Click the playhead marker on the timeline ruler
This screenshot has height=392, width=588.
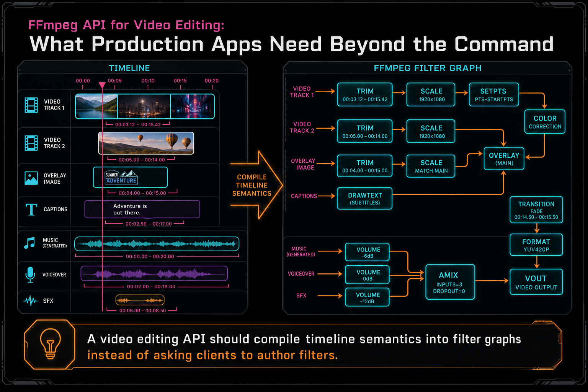click(102, 85)
